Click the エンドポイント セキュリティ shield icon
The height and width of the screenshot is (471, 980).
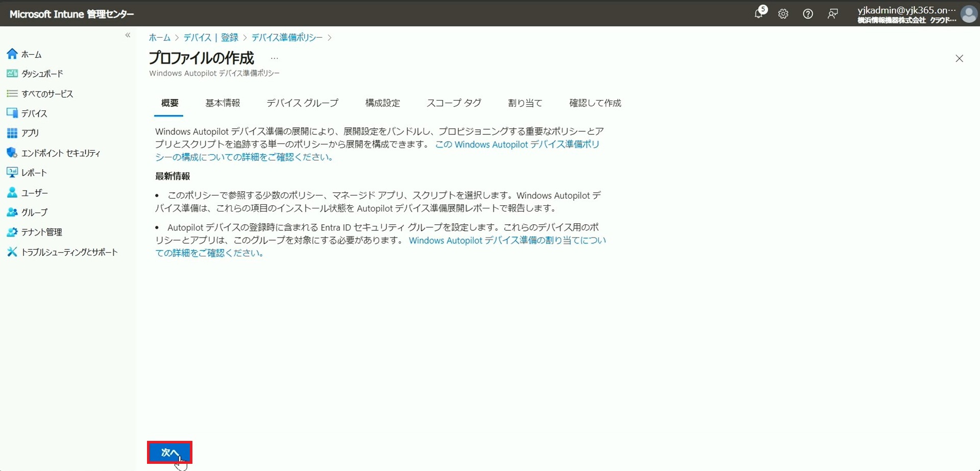pyautogui.click(x=12, y=153)
